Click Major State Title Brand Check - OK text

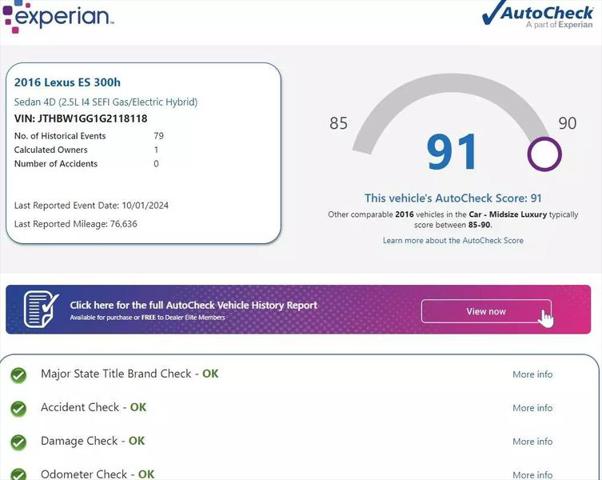(130, 374)
